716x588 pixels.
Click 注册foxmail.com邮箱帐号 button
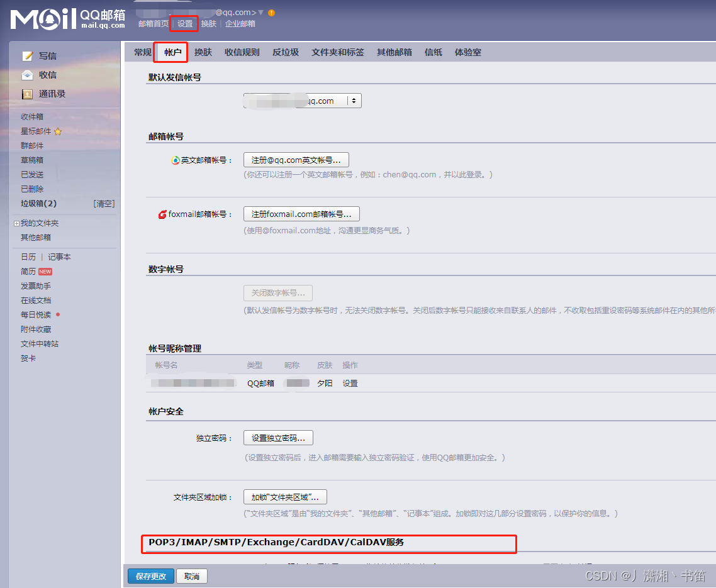(x=301, y=214)
